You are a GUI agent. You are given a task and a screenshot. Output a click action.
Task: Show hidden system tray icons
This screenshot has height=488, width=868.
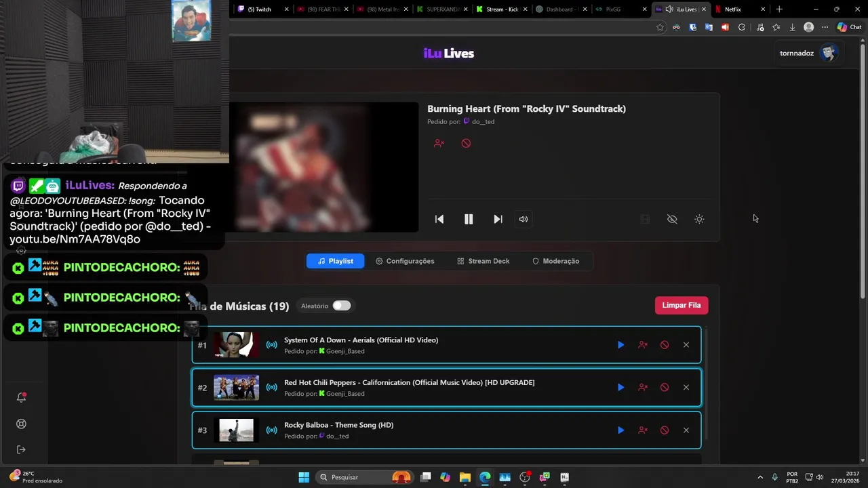(x=759, y=477)
